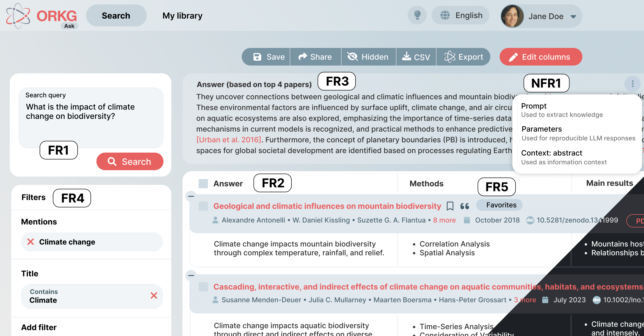Switch to the My library tab
Screen dimensions: 644x336
tap(182, 16)
